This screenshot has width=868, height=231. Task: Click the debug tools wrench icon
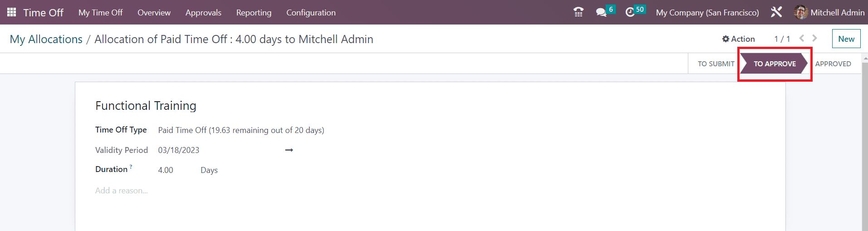[x=776, y=12]
